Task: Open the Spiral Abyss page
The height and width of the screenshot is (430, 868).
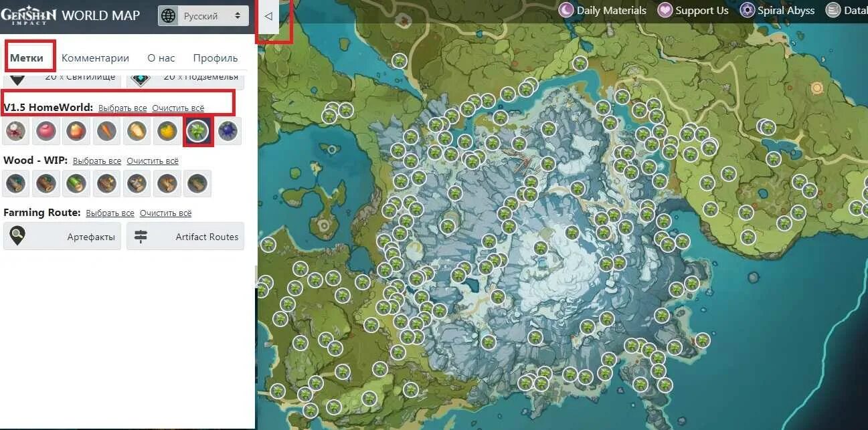Action: pyautogui.click(x=778, y=10)
